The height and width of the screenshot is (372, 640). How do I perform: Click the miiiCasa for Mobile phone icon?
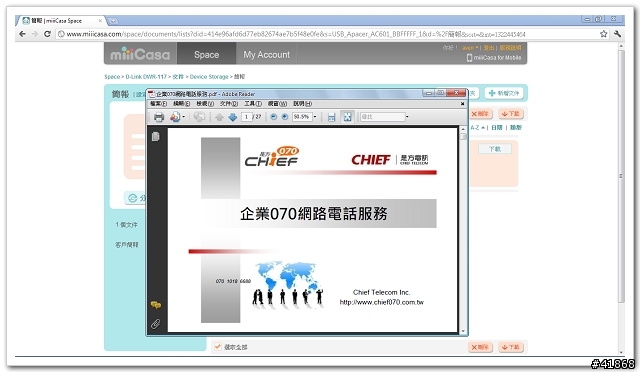click(x=469, y=58)
